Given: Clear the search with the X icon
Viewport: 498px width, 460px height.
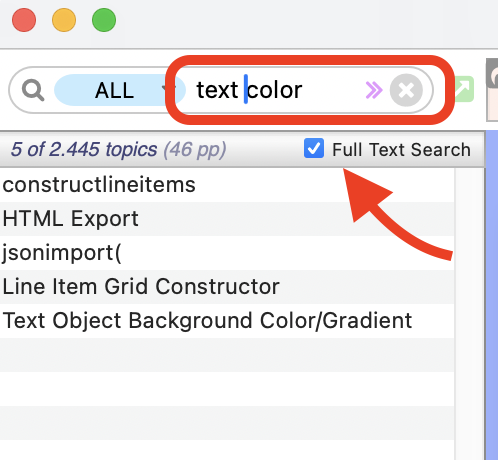Looking at the screenshot, I should click(x=406, y=90).
